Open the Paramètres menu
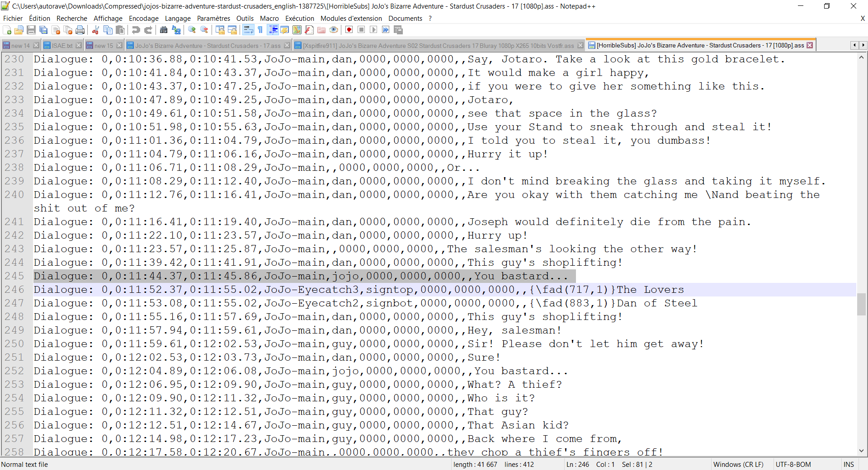This screenshot has width=868, height=470. click(x=213, y=19)
